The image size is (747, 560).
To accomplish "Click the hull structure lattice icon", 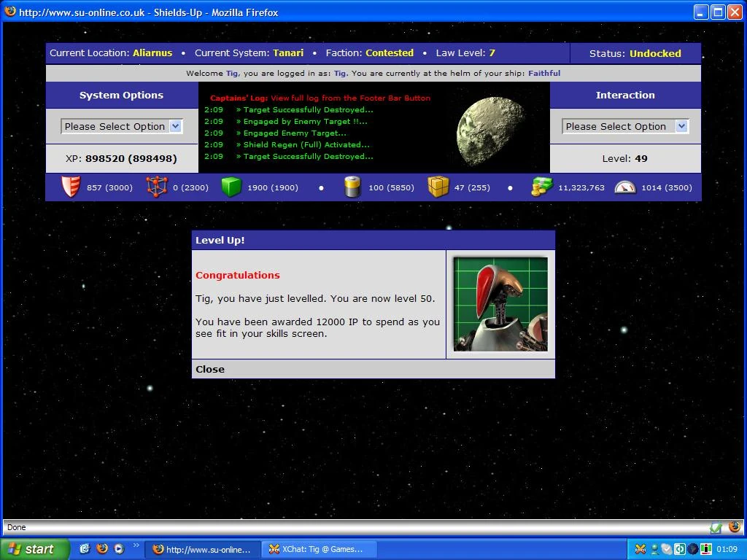I will pyautogui.click(x=157, y=187).
